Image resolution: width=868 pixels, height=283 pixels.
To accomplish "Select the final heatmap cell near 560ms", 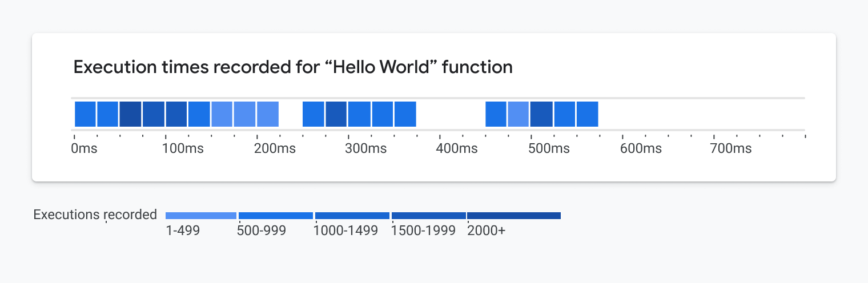I will coord(587,114).
